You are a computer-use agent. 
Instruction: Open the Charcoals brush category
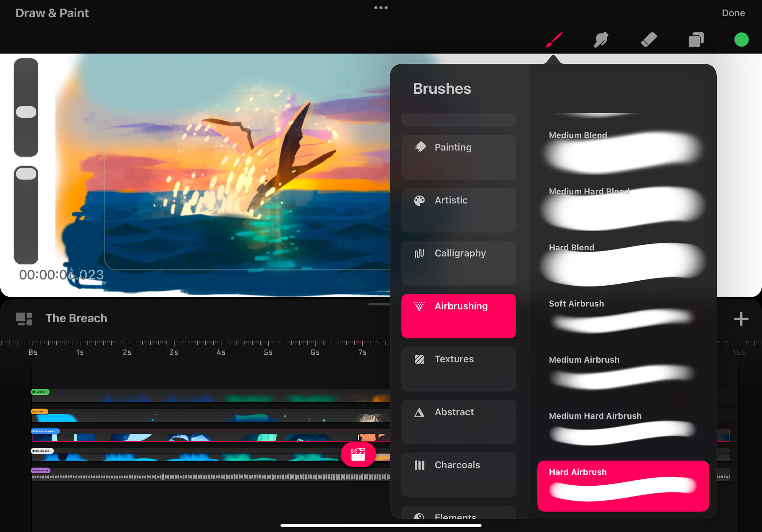click(459, 475)
